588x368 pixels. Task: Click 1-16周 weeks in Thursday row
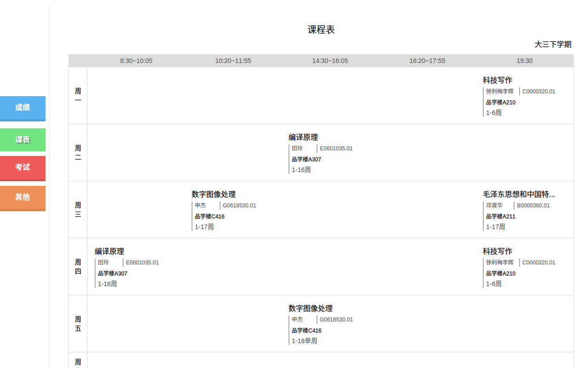107,284
